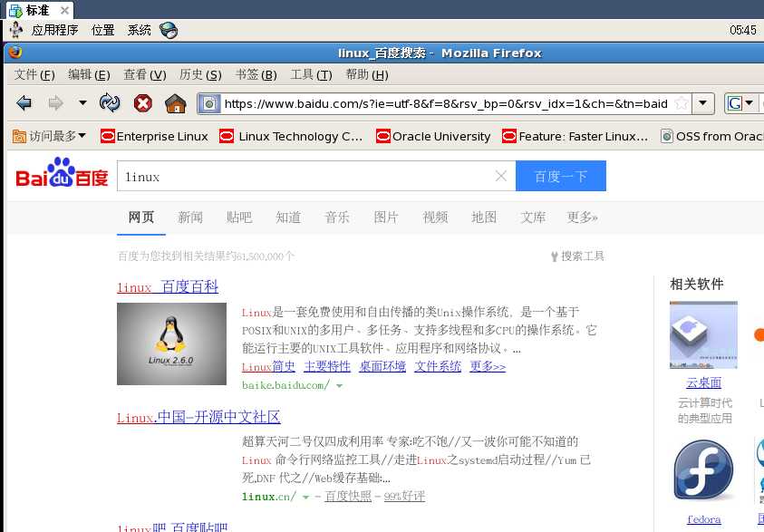Image resolution: width=764 pixels, height=532 pixels.
Task: Open the fedora link
Action: pos(703,519)
